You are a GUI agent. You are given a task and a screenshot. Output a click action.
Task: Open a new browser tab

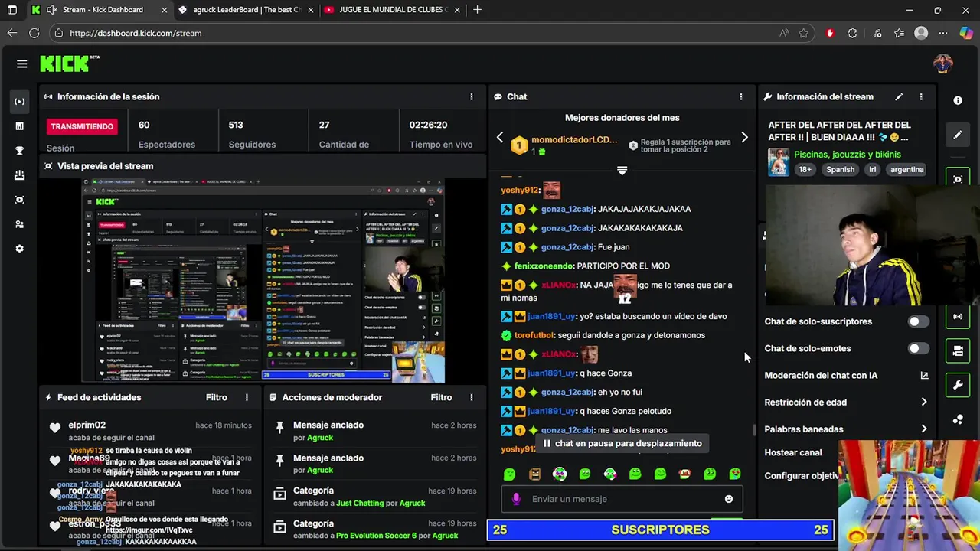pos(477,10)
